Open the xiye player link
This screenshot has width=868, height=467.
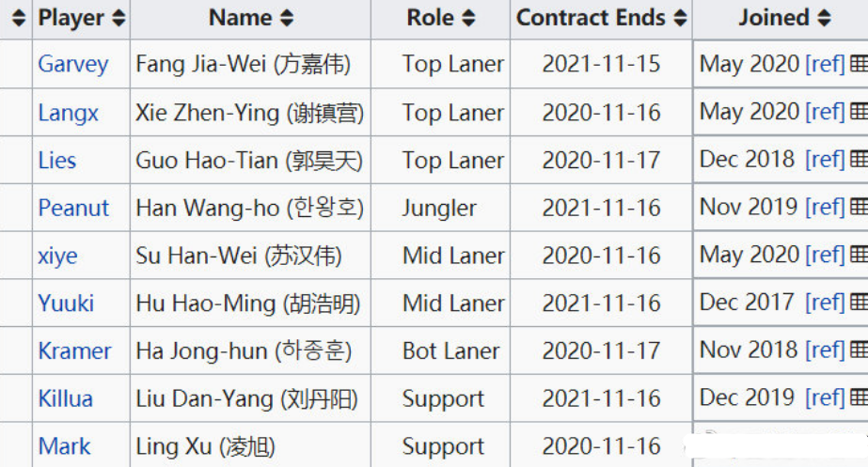(57, 257)
